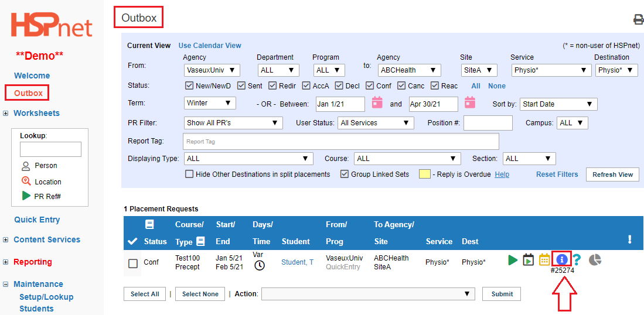Click the gray pie chart icon
This screenshot has width=644, height=315.
pyautogui.click(x=595, y=259)
